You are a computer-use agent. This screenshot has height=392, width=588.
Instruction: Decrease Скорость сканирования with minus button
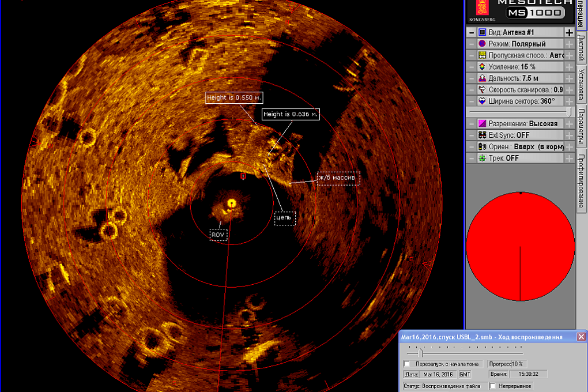472,90
